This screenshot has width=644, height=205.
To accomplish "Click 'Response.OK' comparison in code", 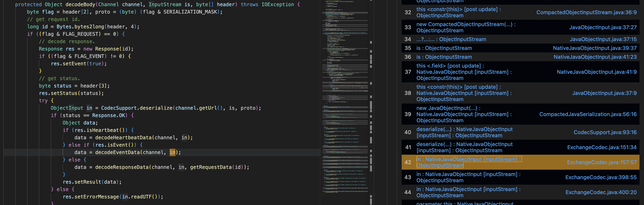I will (108, 115).
